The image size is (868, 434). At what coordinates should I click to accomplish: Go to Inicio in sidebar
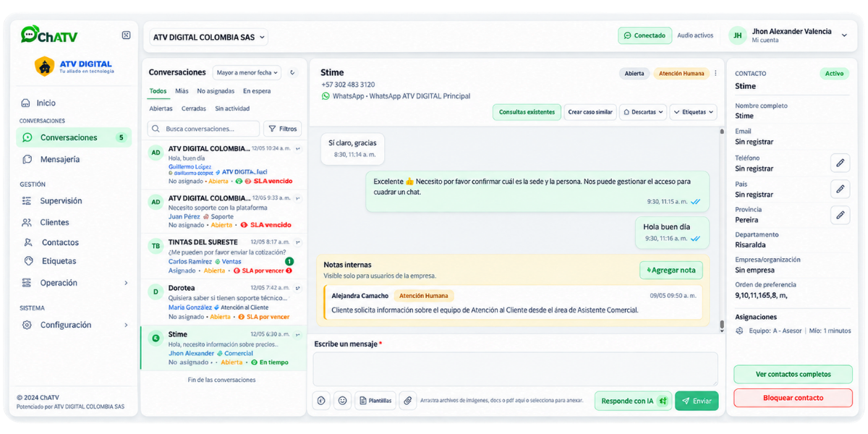[46, 103]
